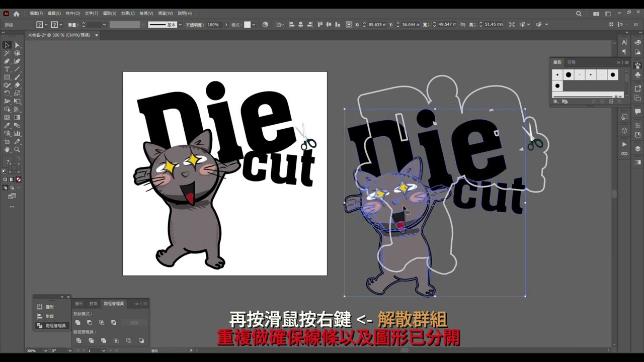Switch to the 符號 panel tab
The width and height of the screenshot is (644, 362).
pos(572,62)
